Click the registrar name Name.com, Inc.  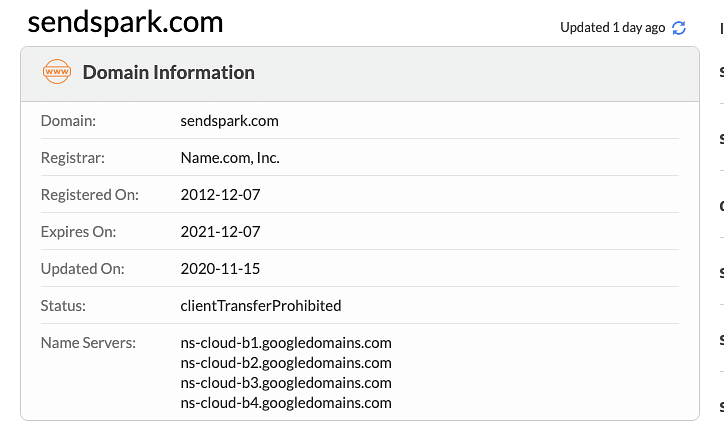point(230,158)
